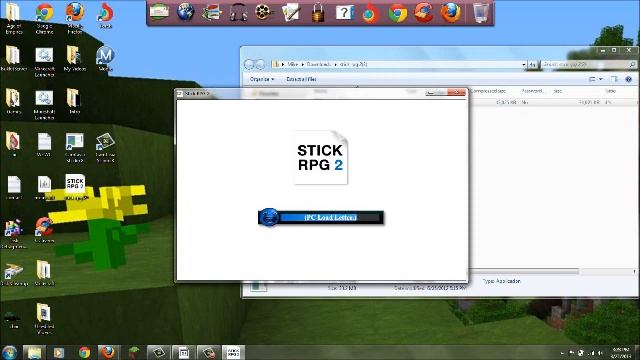Screen dimensions: 640x360
Task: Open the volume icon in system tray
Action: [x=600, y=353]
